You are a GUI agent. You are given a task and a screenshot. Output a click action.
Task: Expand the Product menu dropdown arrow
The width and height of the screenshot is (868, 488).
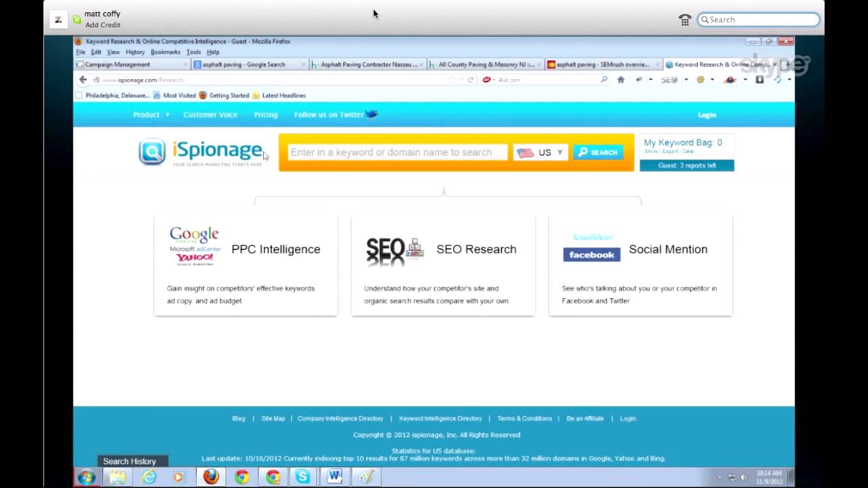tap(167, 115)
